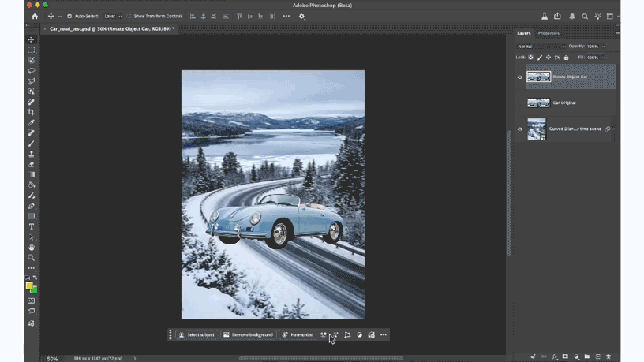Click the Harmonize button
The height and width of the screenshot is (362, 644).
298,334
